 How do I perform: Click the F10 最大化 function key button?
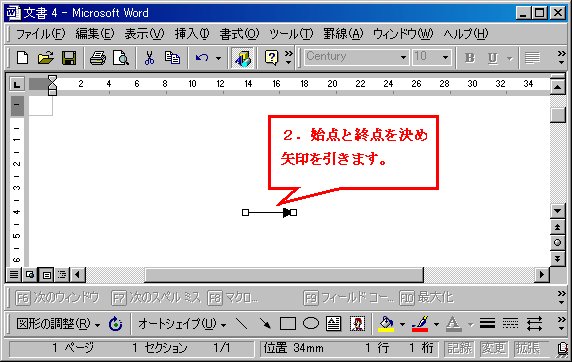pyautogui.click(x=426, y=298)
